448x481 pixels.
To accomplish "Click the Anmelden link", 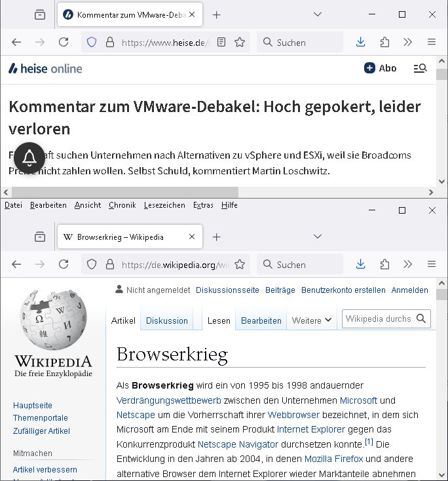I will pos(409,290).
